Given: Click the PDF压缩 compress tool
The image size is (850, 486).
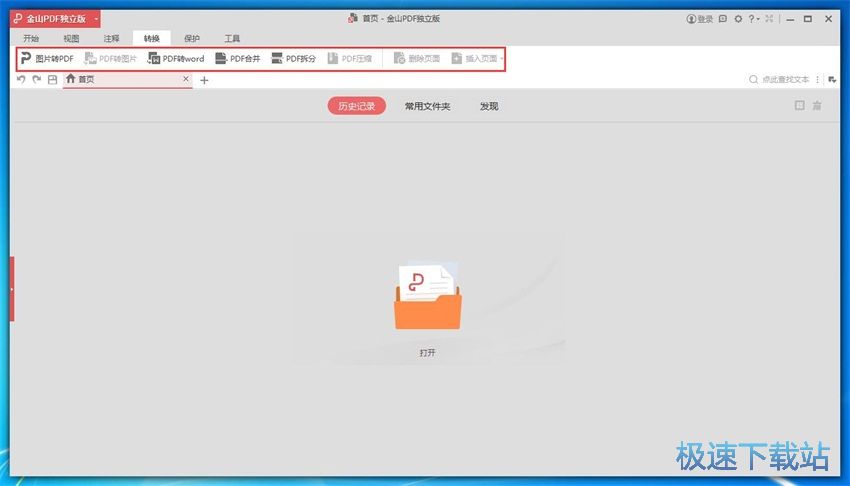Looking at the screenshot, I should coord(350,59).
